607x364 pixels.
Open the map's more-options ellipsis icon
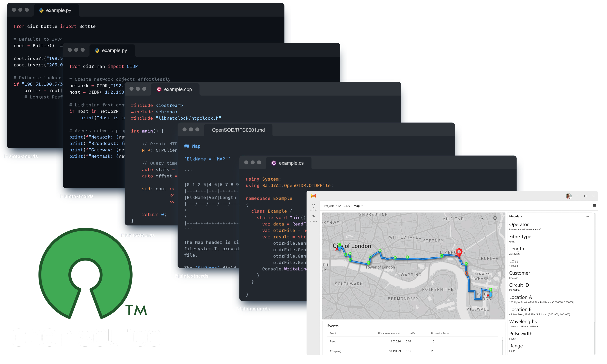pyautogui.click(x=502, y=218)
